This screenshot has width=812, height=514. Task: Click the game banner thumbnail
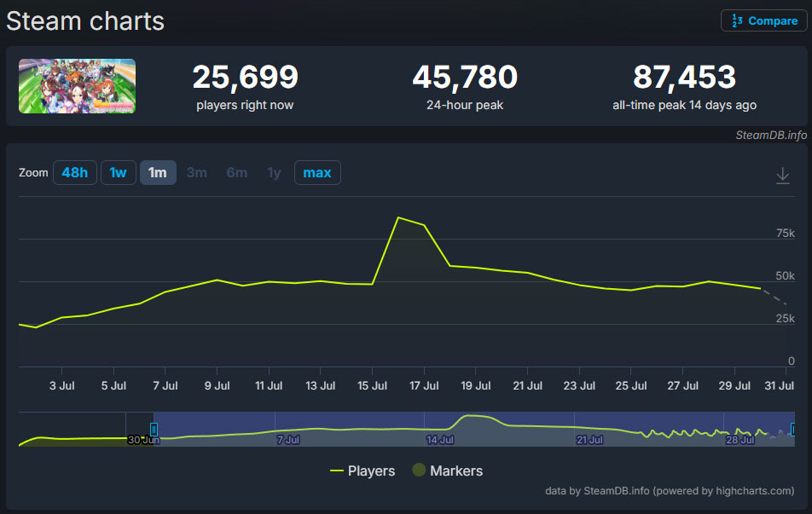77,86
